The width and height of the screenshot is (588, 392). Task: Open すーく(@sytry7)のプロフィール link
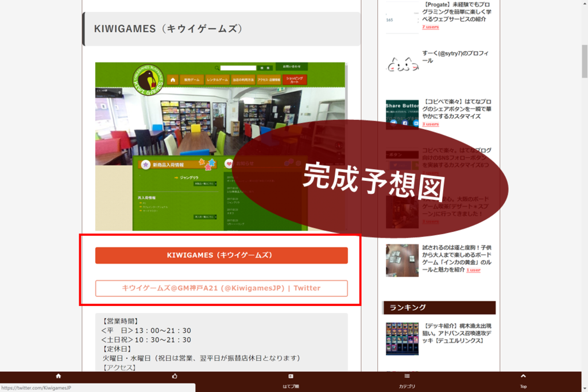click(455, 57)
